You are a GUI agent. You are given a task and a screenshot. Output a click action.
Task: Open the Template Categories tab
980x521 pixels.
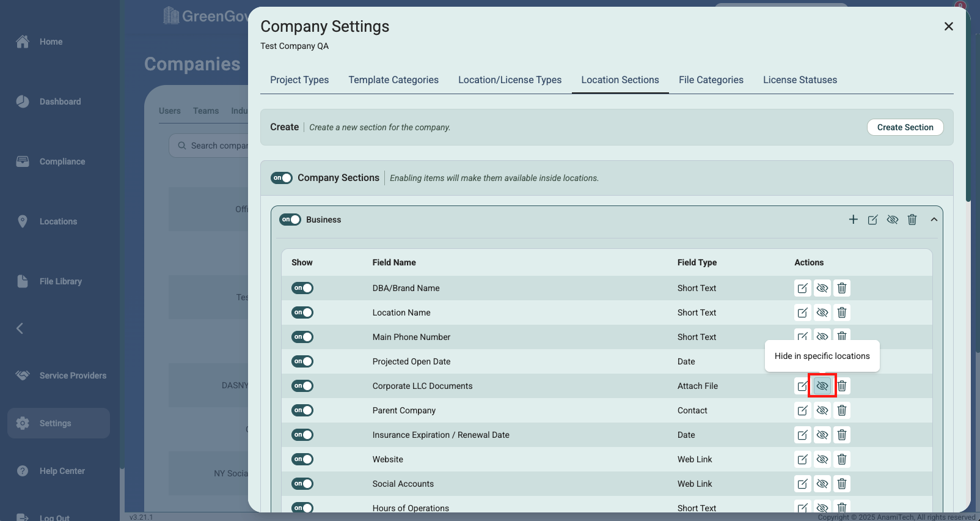pos(393,80)
